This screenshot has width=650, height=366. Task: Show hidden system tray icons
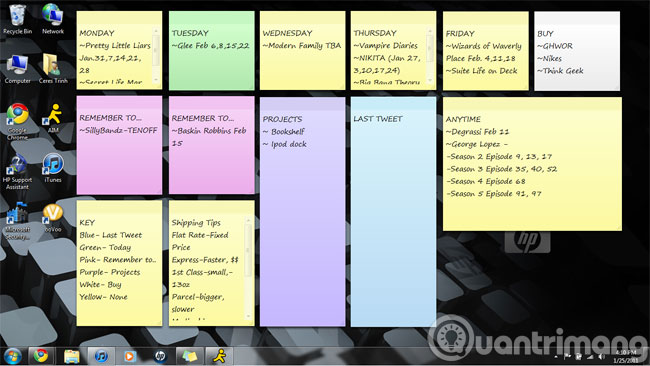556,357
